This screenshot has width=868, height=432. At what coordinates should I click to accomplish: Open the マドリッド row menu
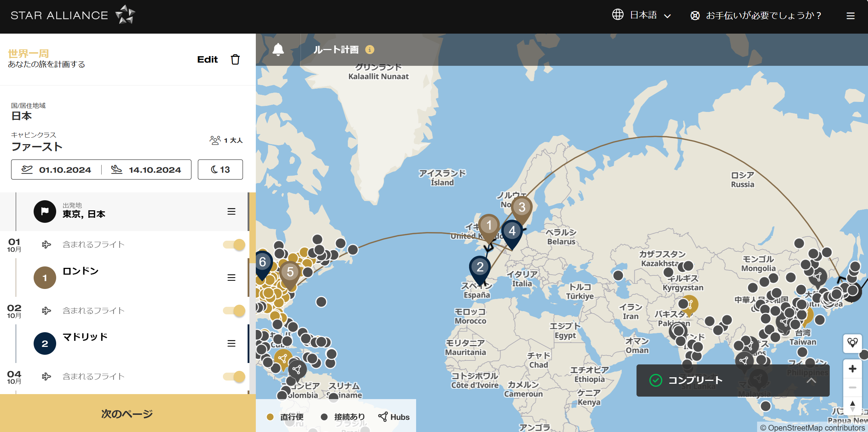pos(231,343)
